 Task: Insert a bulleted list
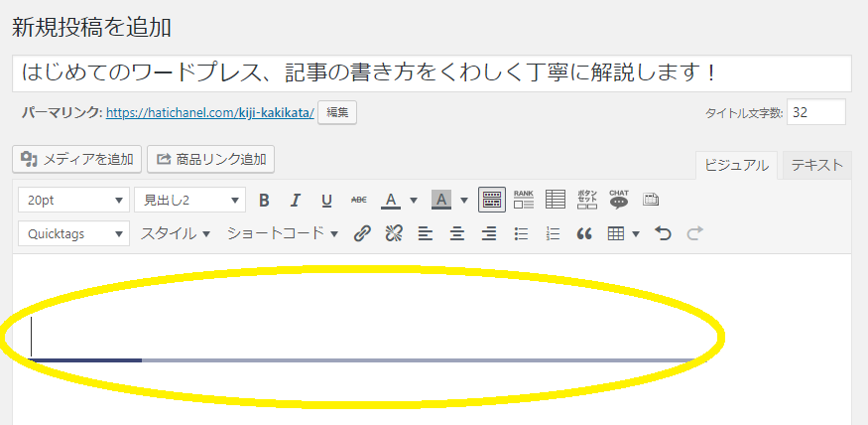pos(521,233)
